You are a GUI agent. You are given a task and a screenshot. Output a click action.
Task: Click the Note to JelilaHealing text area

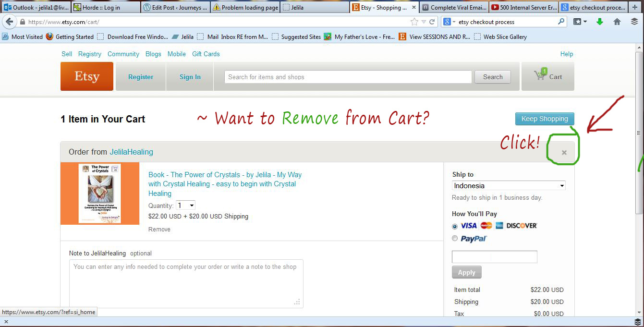pos(186,283)
